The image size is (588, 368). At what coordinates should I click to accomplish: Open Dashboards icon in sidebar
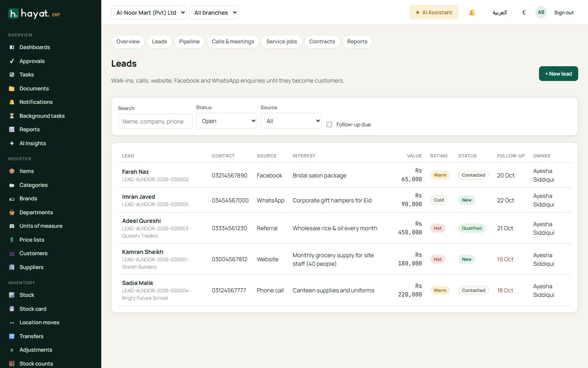pos(12,47)
